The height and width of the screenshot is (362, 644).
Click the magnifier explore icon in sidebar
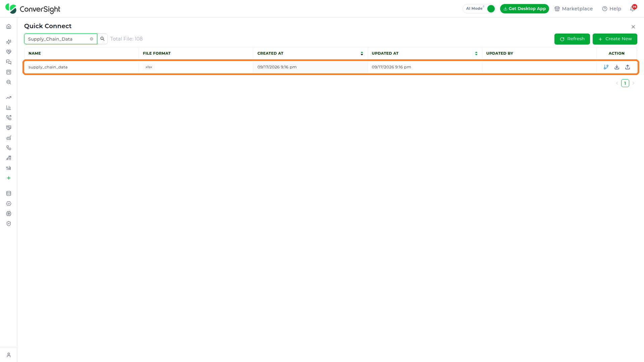coord(9,82)
